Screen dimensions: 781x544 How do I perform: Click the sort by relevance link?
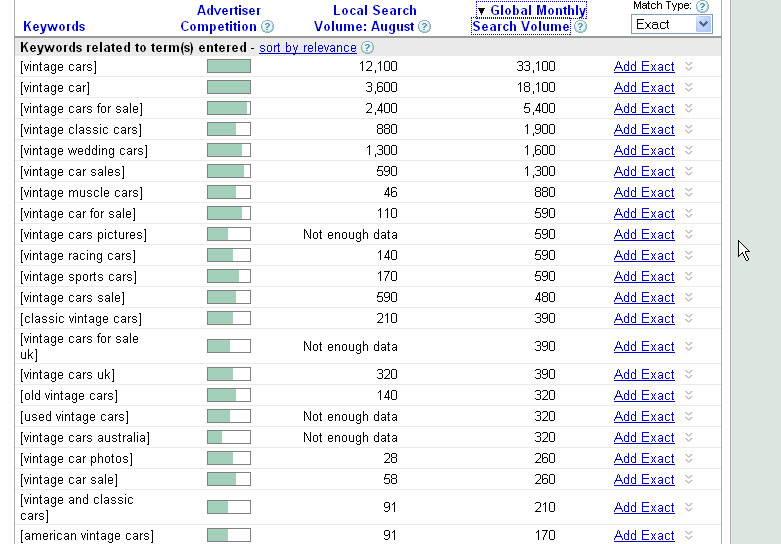coord(307,47)
